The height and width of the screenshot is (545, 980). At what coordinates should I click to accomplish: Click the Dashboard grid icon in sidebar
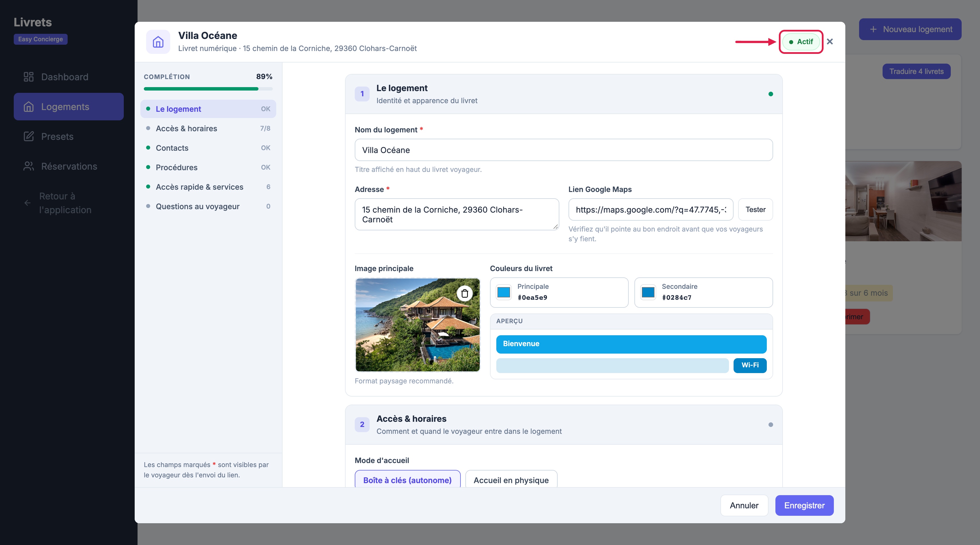29,77
